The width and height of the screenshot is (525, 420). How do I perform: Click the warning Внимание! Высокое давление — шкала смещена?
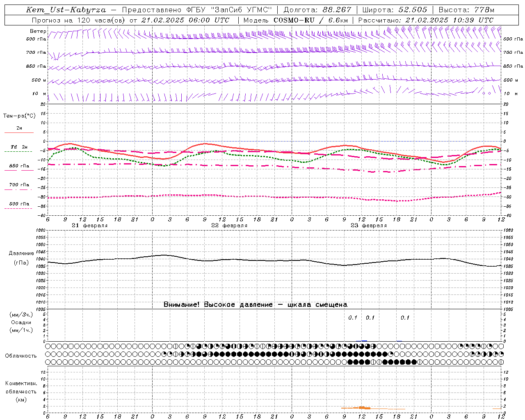256,305
